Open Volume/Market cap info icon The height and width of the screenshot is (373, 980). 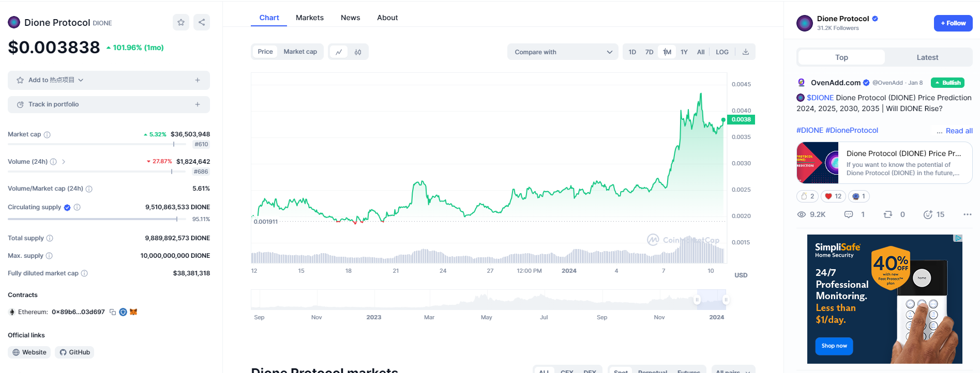89,189
